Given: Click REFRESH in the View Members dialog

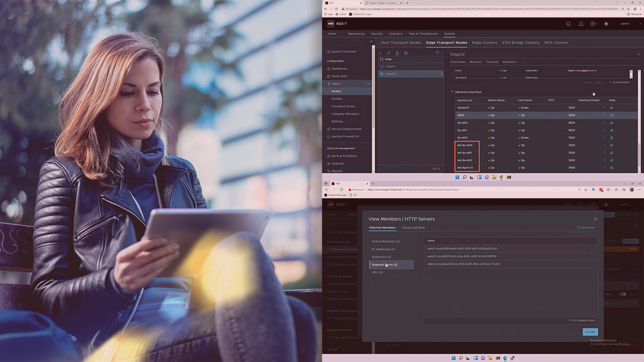Looking at the screenshot, I should click(x=586, y=228).
